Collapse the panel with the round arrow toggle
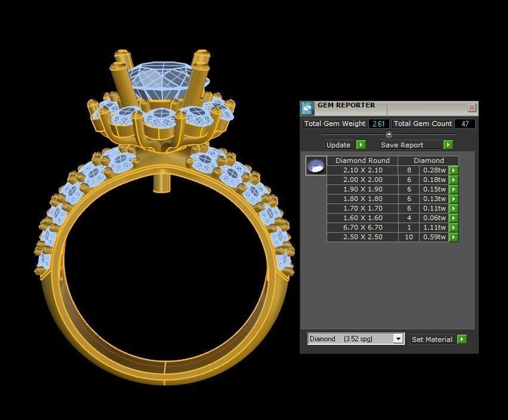Viewport: 508px width, 420px height. pos(389,134)
